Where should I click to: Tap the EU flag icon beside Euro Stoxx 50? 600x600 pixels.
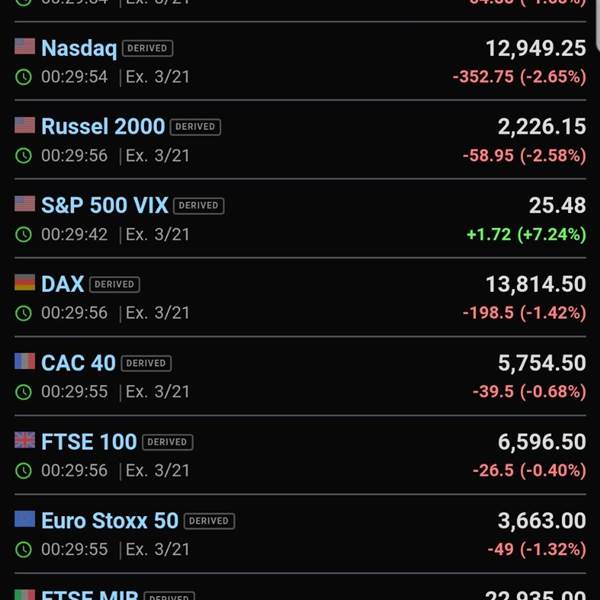click(24, 519)
